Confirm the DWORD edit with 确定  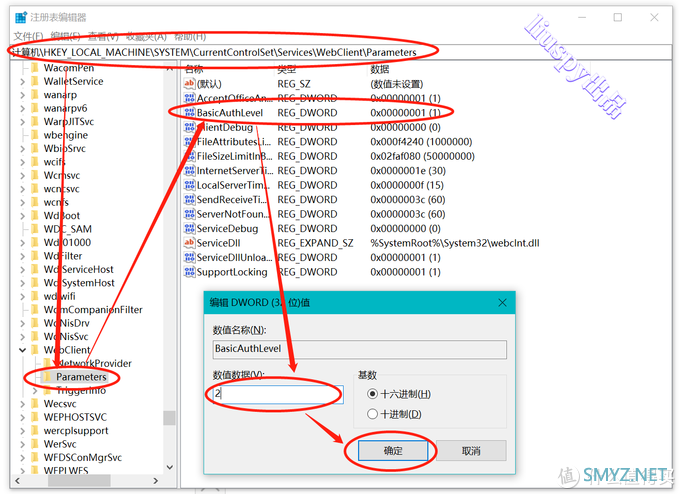point(393,451)
